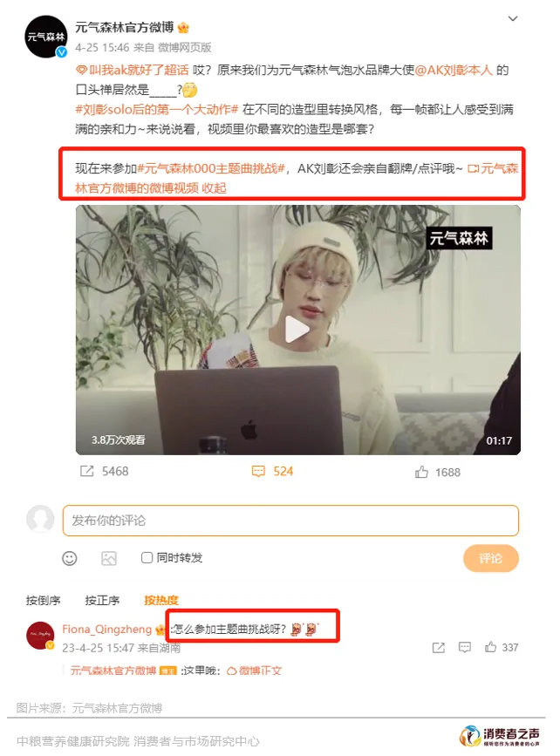Screen dimensions: 560x756
Task: Like the post with the thumbs-up icon
Action: coord(421,472)
